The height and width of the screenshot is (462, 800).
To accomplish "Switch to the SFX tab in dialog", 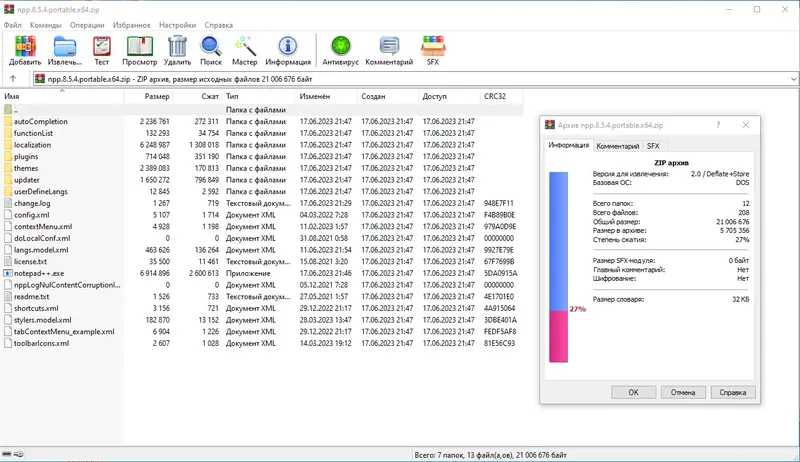I will point(653,146).
